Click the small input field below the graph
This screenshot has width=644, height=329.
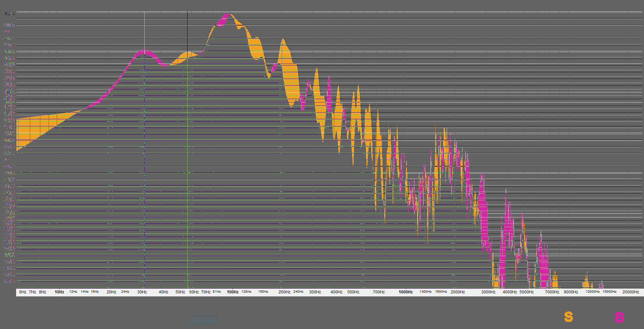pos(203,320)
